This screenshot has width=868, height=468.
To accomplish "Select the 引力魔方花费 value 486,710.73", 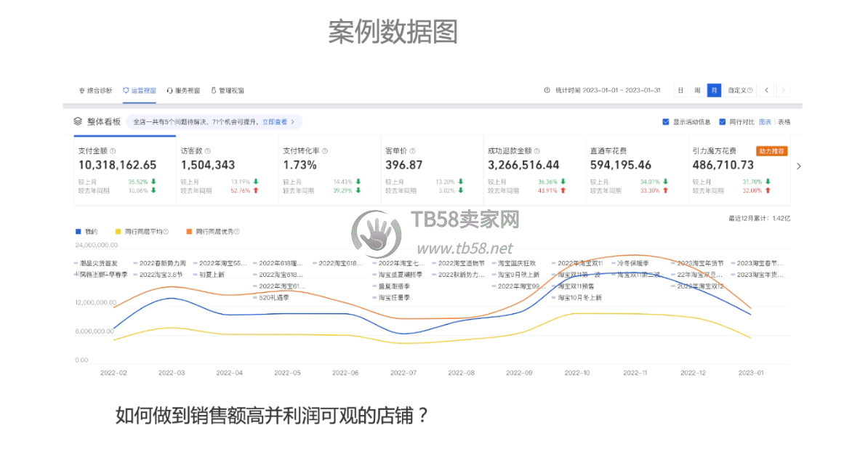I will [723, 165].
